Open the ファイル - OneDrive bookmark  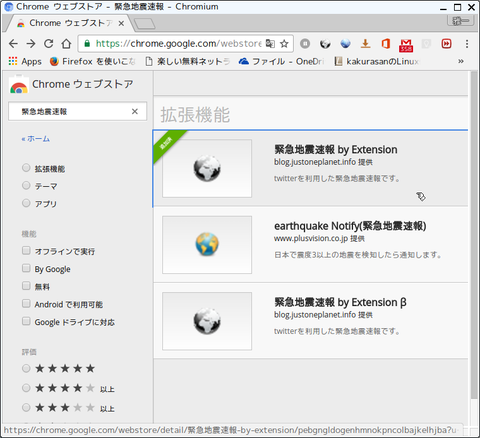(282, 61)
